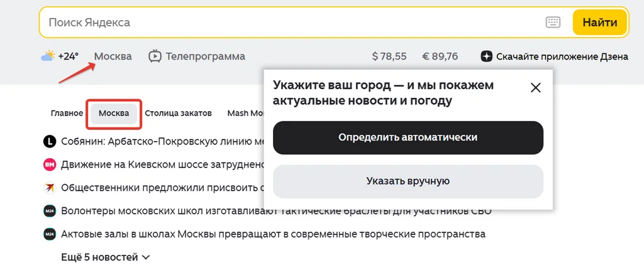
Task: Select the Москва news tab
Action: tap(114, 113)
